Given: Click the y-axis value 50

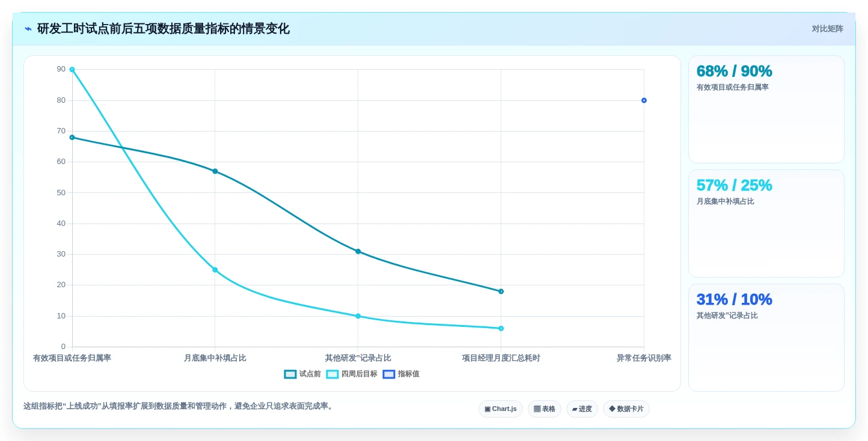Looking at the screenshot, I should point(61,193).
